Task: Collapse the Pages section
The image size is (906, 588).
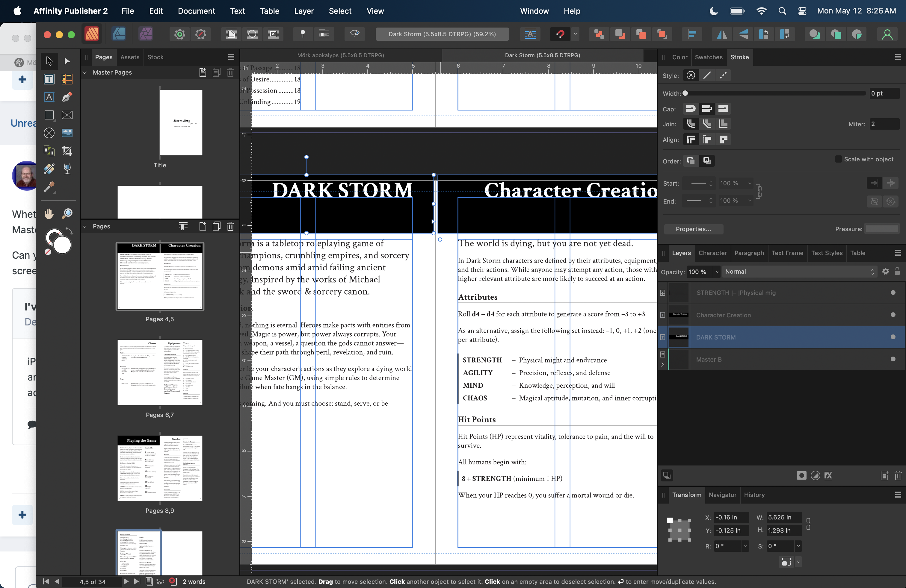Action: [84, 226]
